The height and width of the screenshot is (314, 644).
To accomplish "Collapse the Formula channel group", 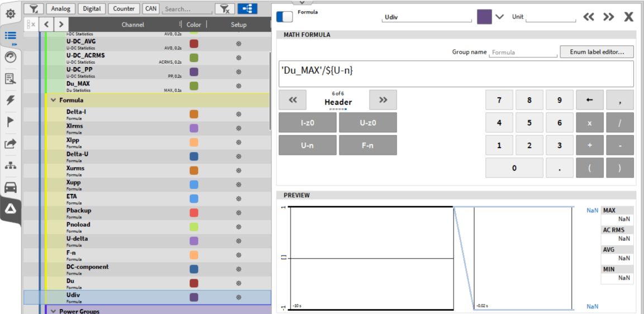I will coord(54,101).
